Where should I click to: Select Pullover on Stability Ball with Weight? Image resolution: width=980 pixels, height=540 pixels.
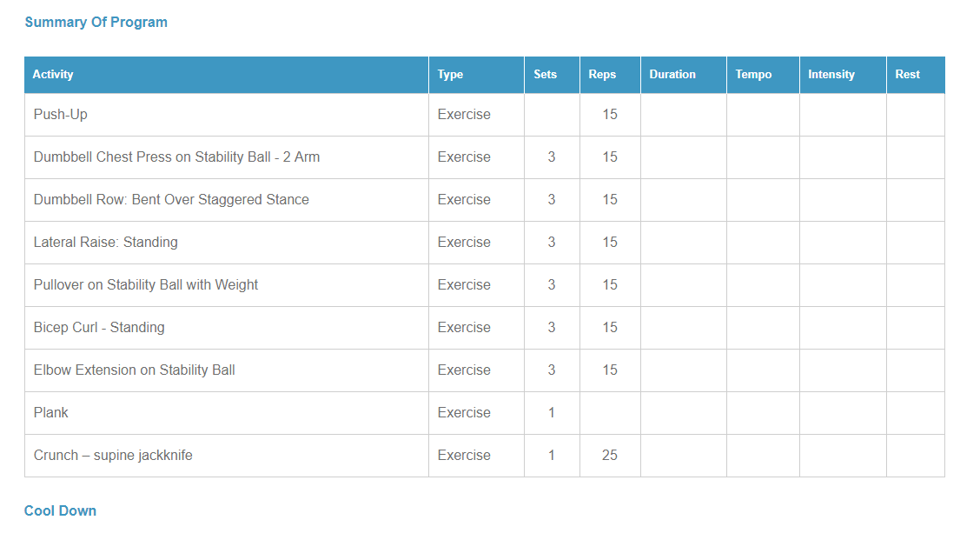coord(146,284)
